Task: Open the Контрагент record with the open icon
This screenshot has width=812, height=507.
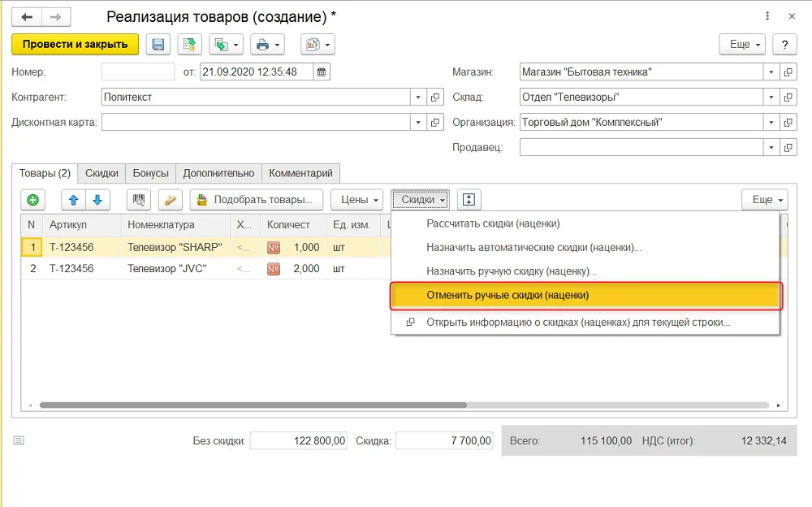Action: click(x=435, y=97)
